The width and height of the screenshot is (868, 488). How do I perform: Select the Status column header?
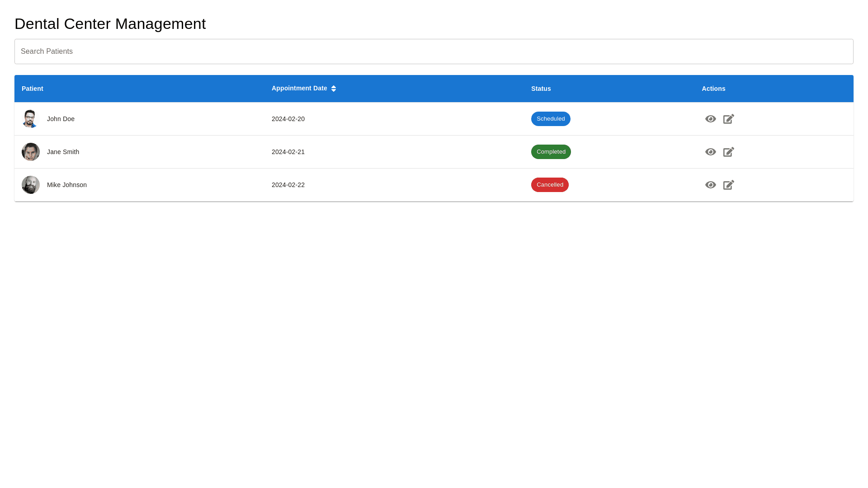[541, 88]
